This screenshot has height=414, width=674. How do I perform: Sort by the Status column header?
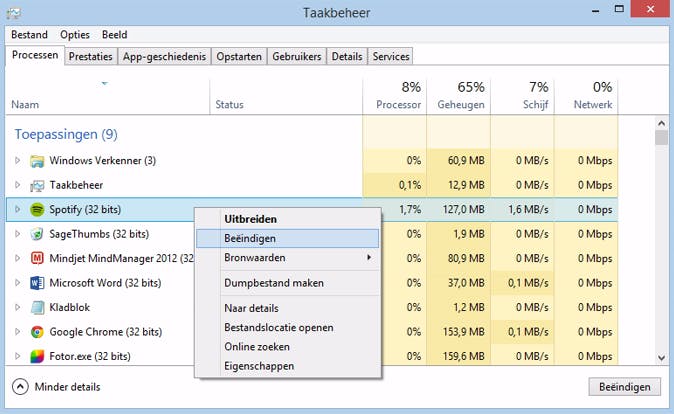pos(286,97)
